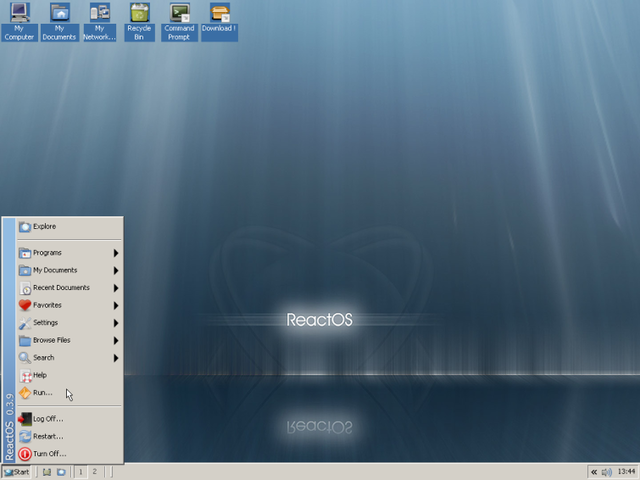Click the red Turn Off power icon

point(25,454)
